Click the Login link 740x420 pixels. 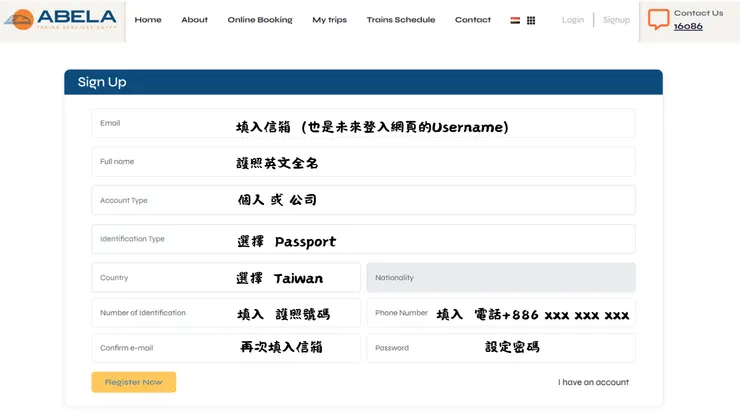tap(573, 20)
